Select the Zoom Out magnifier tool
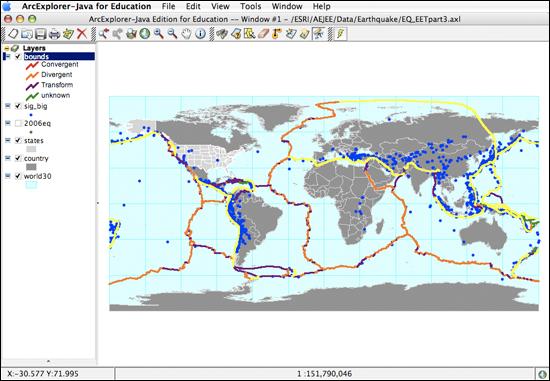 172,34
